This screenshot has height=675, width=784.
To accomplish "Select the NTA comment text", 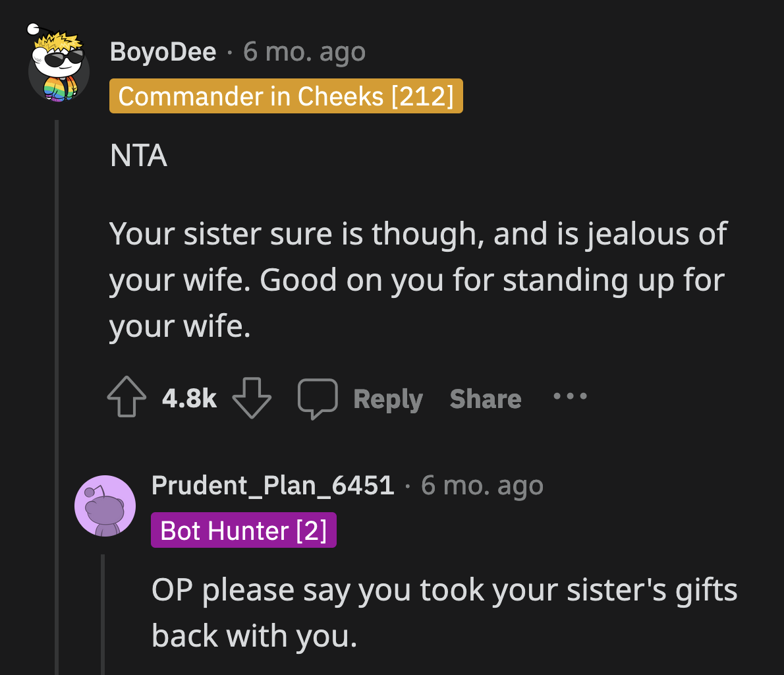I will (x=138, y=156).
